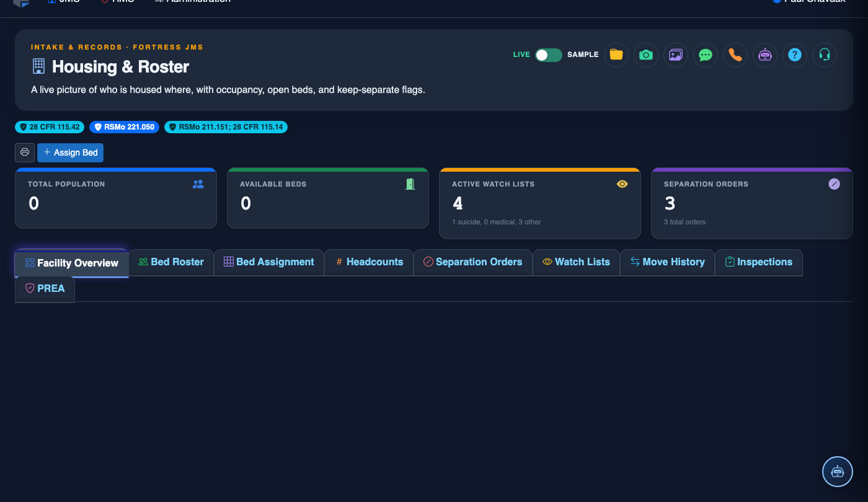The height and width of the screenshot is (502, 868).
Task: Click the print icon button
Action: click(25, 152)
